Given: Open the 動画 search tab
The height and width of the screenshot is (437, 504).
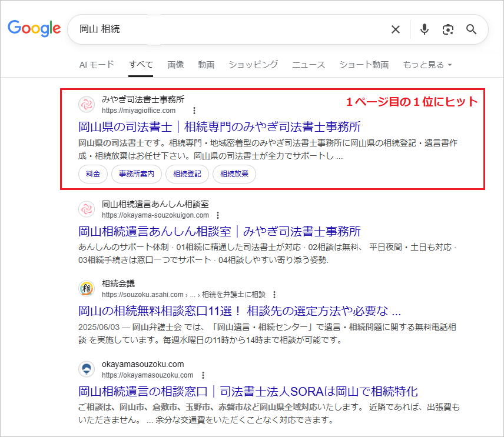Looking at the screenshot, I should click(206, 65).
